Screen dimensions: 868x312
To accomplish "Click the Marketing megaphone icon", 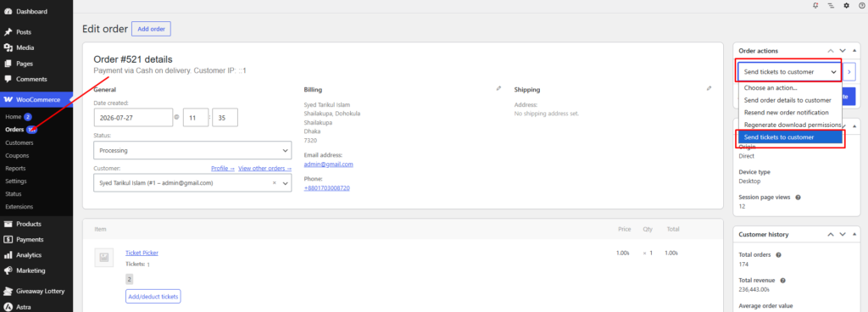I will [8, 270].
